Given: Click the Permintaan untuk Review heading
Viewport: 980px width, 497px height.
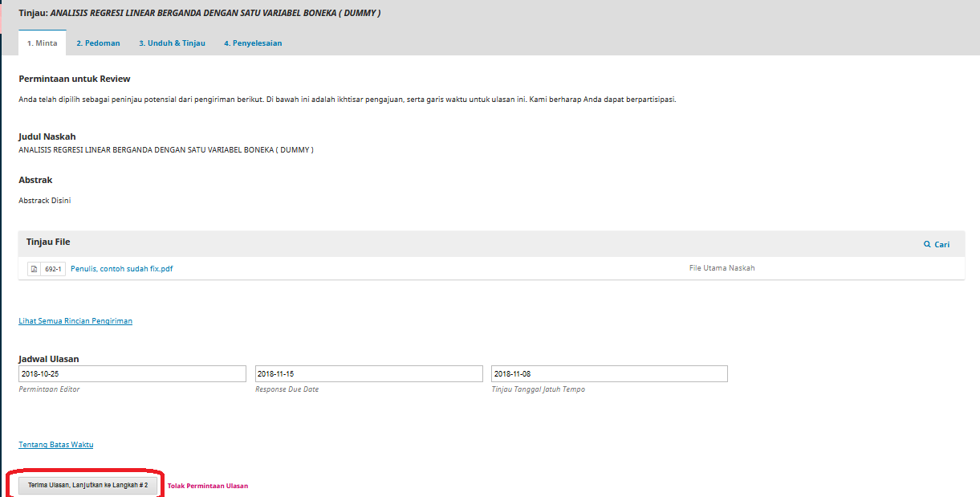Looking at the screenshot, I should [75, 79].
